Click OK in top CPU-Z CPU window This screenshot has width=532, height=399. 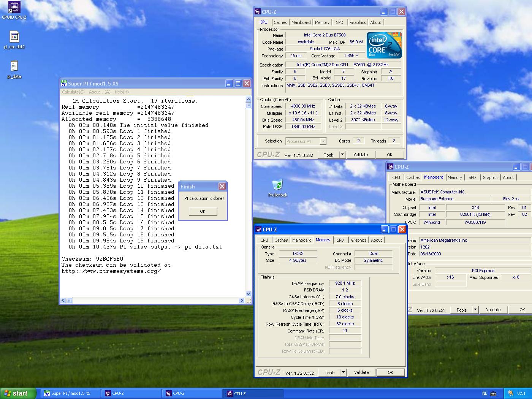coord(389,155)
